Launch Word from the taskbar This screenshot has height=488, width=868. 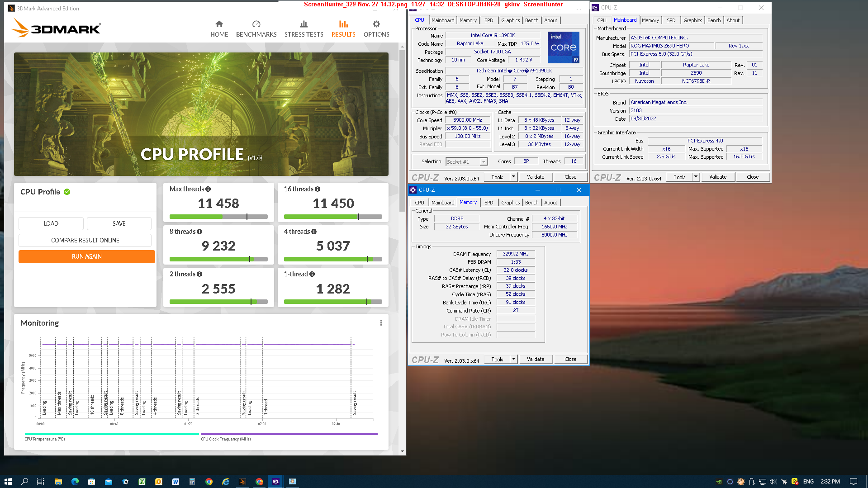[x=175, y=482]
